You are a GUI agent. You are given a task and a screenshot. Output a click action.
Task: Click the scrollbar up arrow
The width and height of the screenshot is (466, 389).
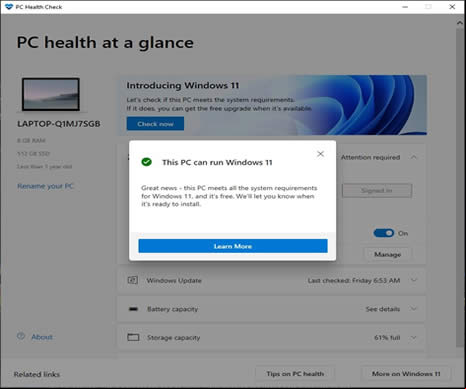click(460, 23)
